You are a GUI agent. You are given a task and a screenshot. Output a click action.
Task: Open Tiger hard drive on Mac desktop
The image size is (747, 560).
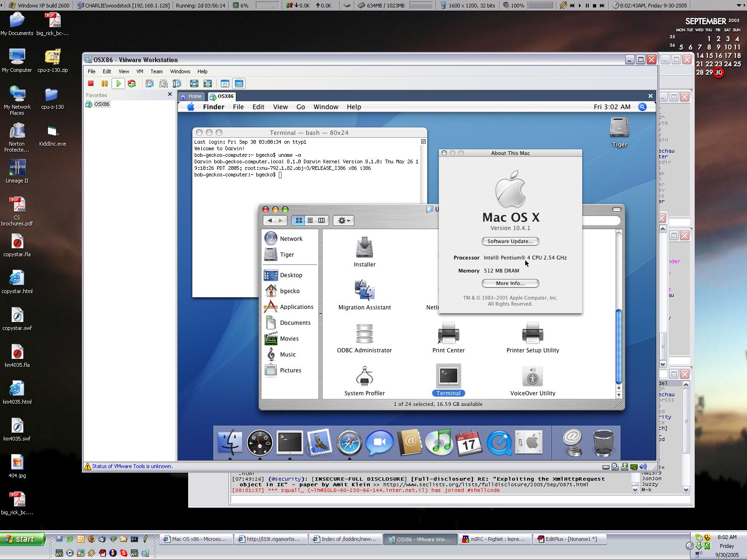pyautogui.click(x=620, y=132)
